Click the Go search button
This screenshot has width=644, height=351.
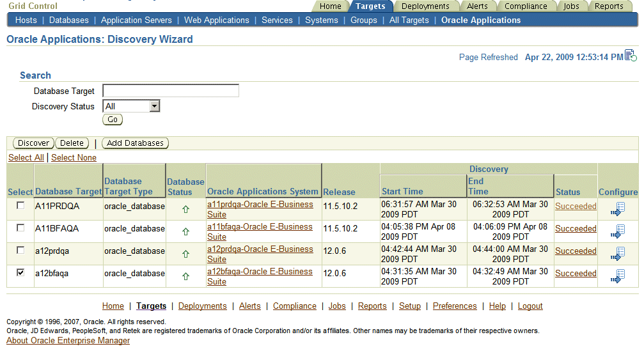(x=113, y=120)
